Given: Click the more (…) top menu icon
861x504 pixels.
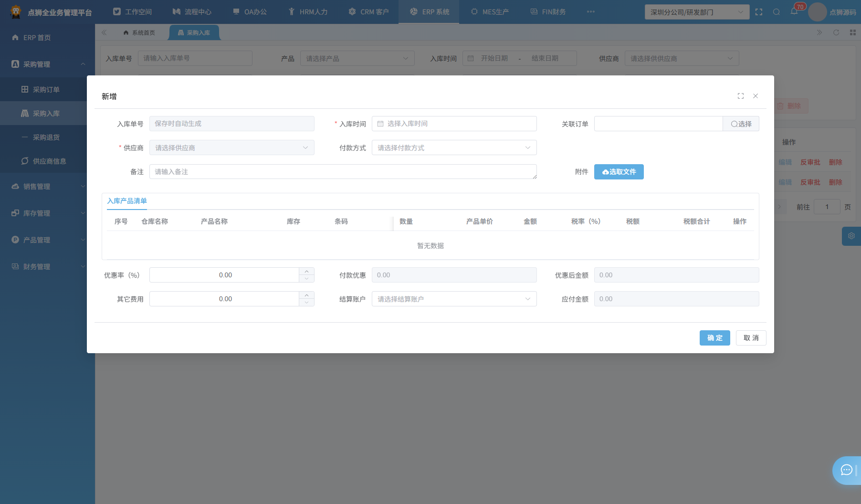Looking at the screenshot, I should (x=591, y=12).
